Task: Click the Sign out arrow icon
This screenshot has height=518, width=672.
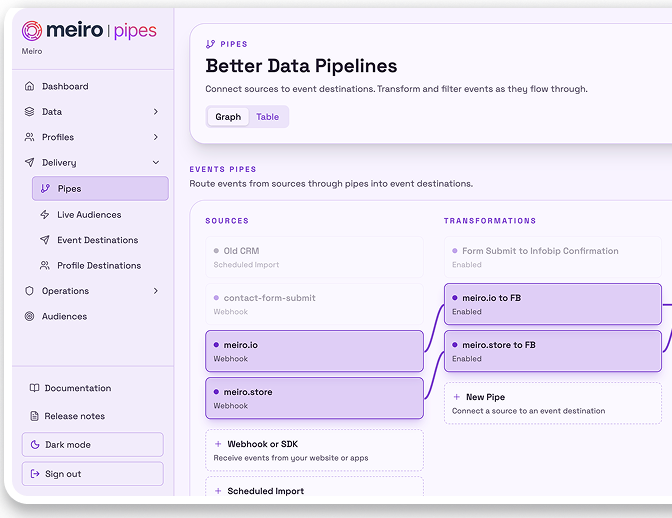Action: tap(35, 473)
